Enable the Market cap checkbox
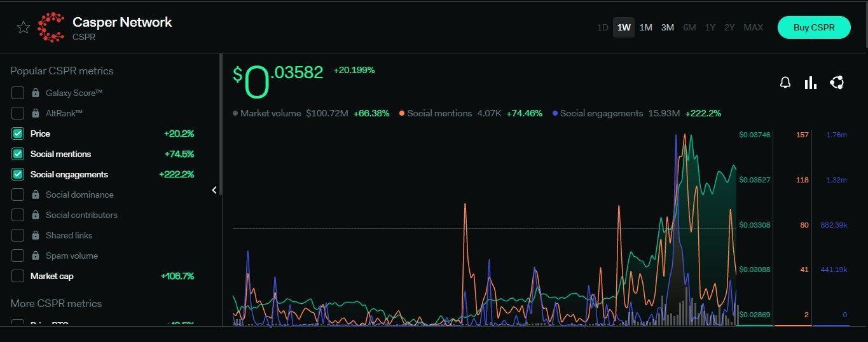 tap(18, 276)
